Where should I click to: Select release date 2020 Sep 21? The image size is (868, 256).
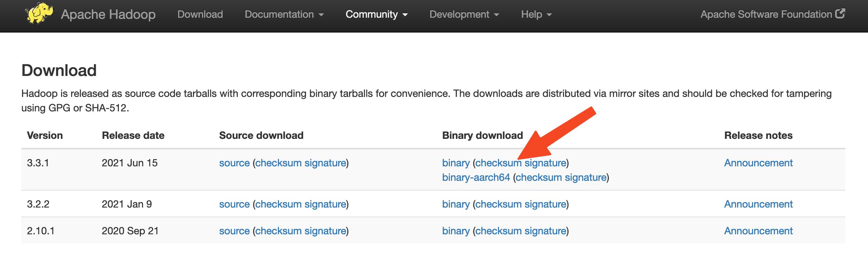[x=130, y=231]
